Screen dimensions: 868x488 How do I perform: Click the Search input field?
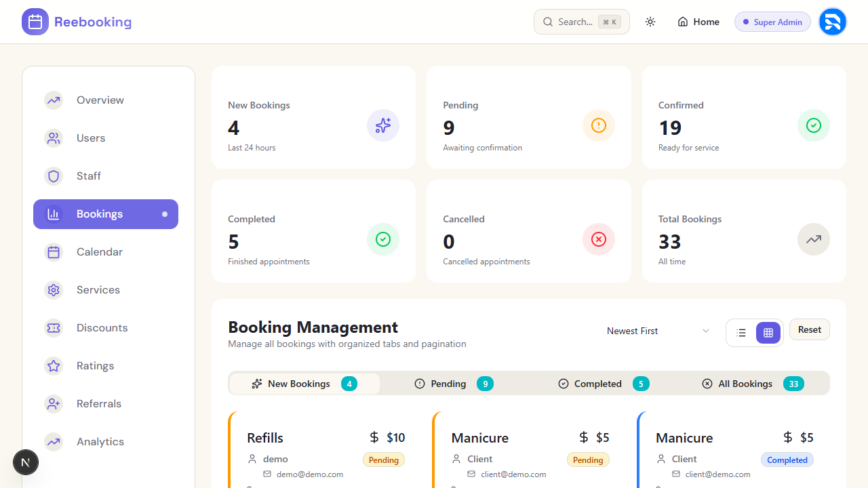coord(581,22)
